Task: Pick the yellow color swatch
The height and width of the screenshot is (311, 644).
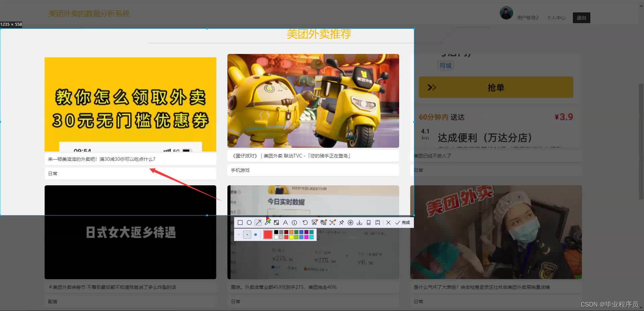Action: [291, 237]
